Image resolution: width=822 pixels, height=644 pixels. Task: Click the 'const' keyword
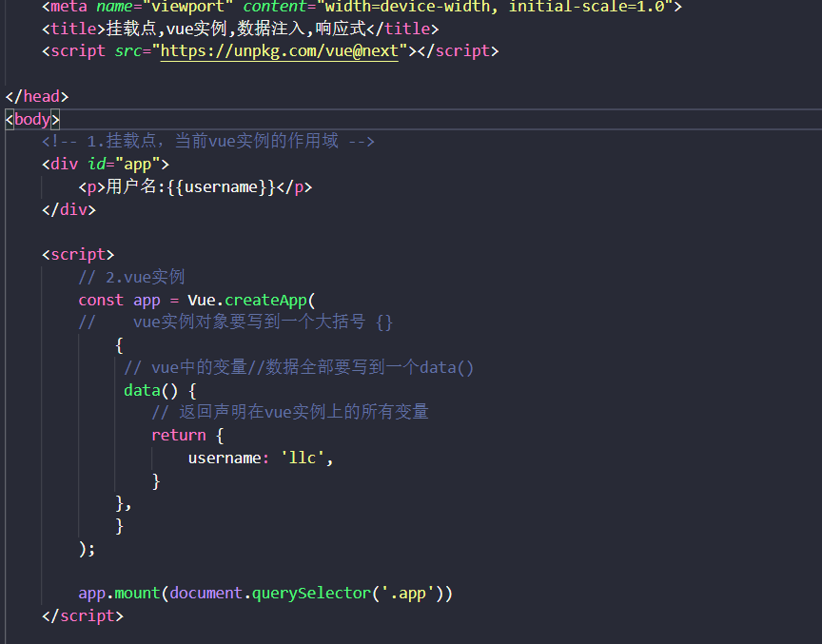tap(101, 300)
